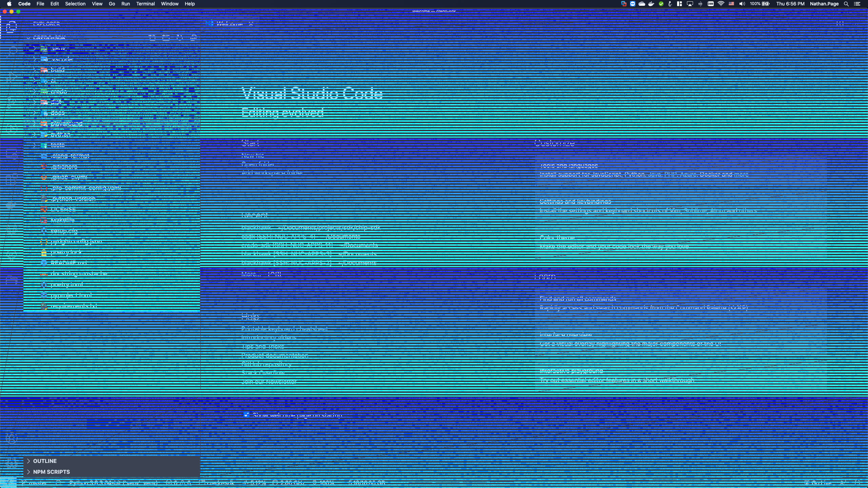Click feedback icon in status bar
The width and height of the screenshot is (868, 488).
(x=843, y=483)
